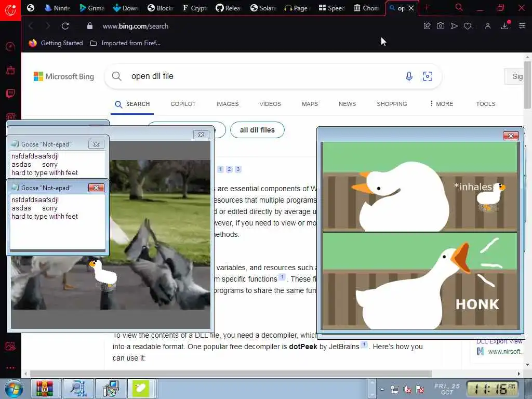Reload the Bing page
The width and height of the screenshot is (532, 399).
pyautogui.click(x=65, y=26)
